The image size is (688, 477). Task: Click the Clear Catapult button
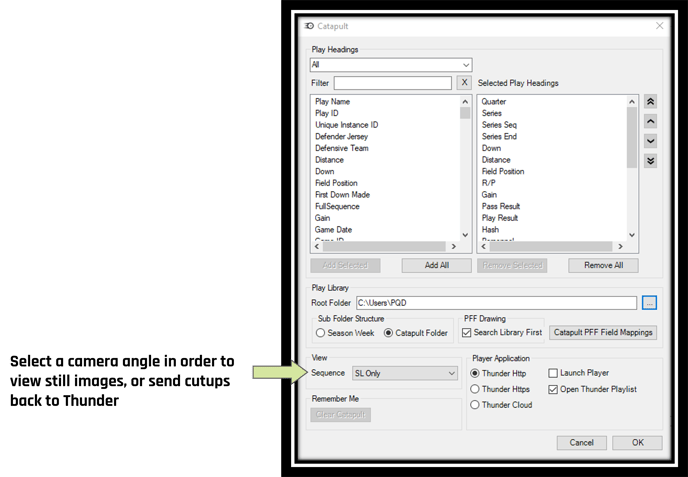coord(340,415)
